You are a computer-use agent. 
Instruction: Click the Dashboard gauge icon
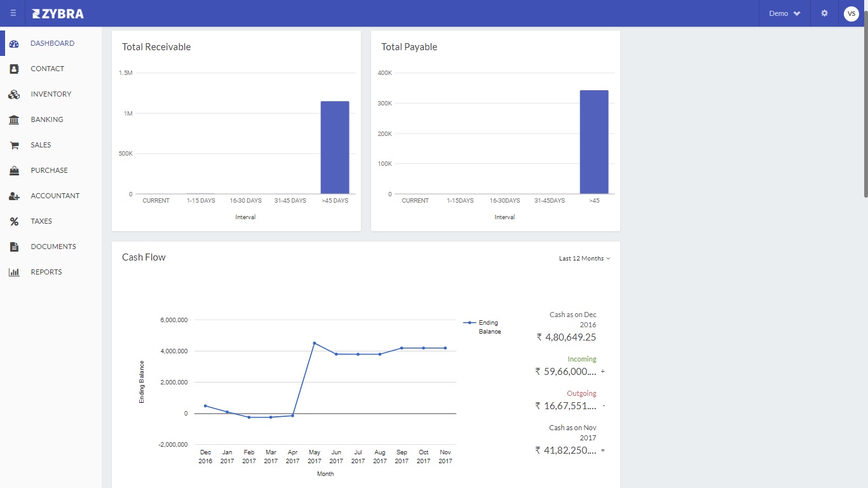(x=14, y=44)
